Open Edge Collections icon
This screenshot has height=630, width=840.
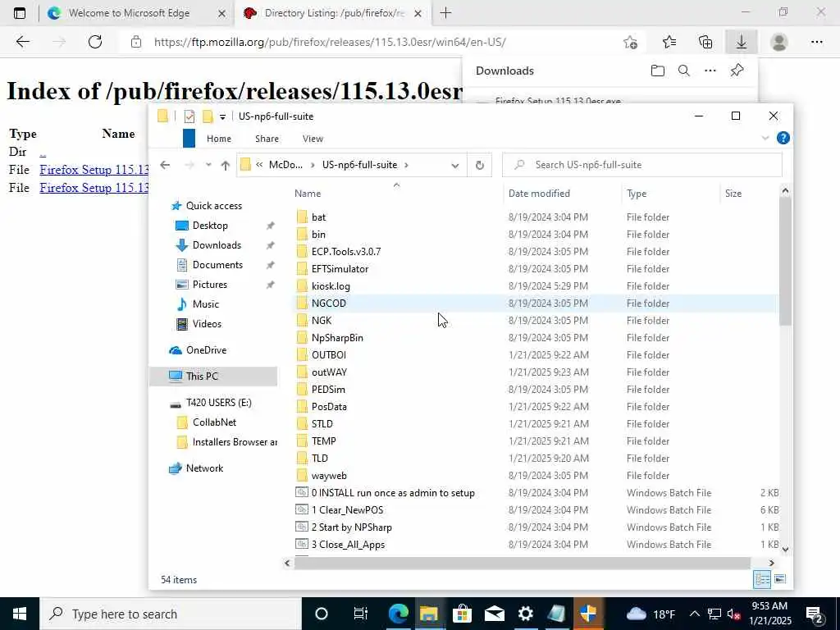click(x=705, y=42)
